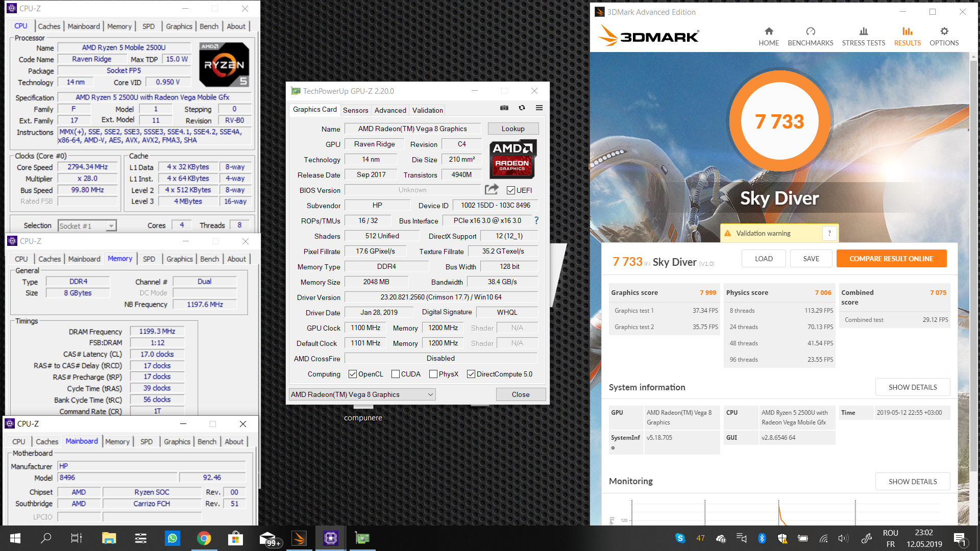The image size is (980, 551).
Task: Click the network Wi-Fi tray icon
Action: click(x=823, y=538)
